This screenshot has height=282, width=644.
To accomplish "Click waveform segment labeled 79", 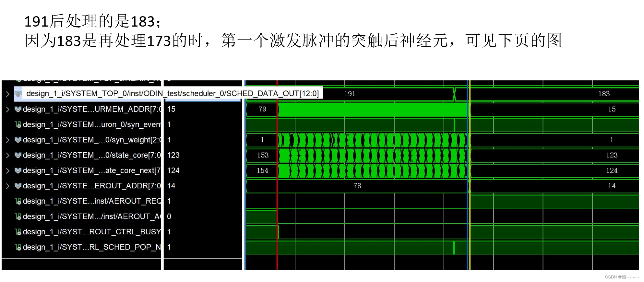I will (262, 109).
